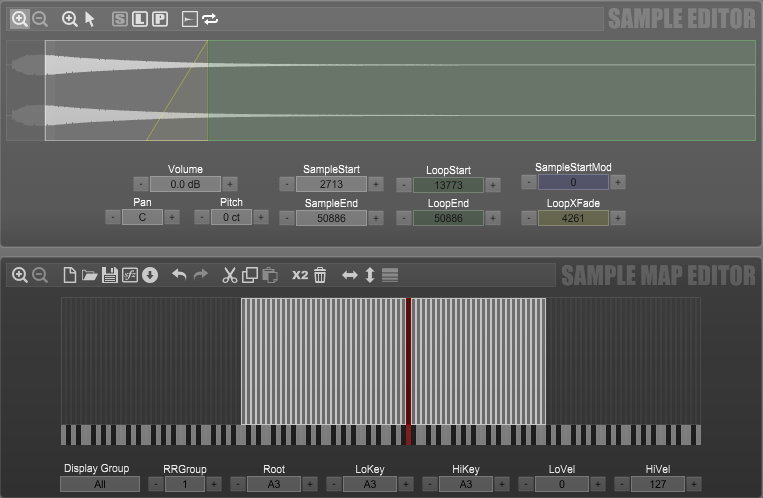Screen dimensions: 763x498
Task: Decrease Pitch with the minus button
Action: coord(201,217)
